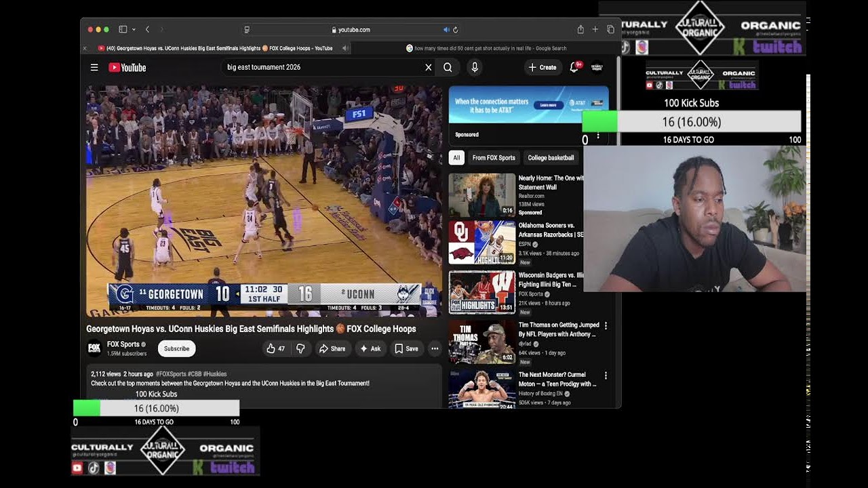Click the Safari share icon
Image resolution: width=868 pixels, height=488 pixels.
(580, 30)
